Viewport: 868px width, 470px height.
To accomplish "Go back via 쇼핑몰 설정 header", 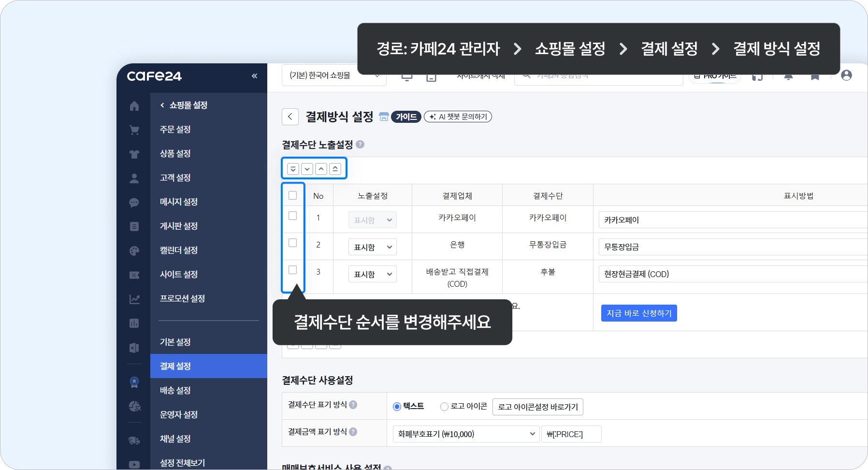I will click(x=184, y=105).
